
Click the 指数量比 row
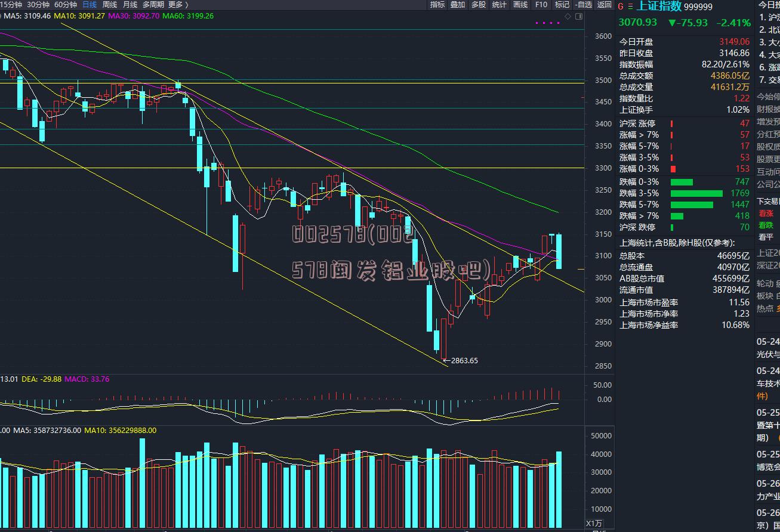(x=685, y=98)
